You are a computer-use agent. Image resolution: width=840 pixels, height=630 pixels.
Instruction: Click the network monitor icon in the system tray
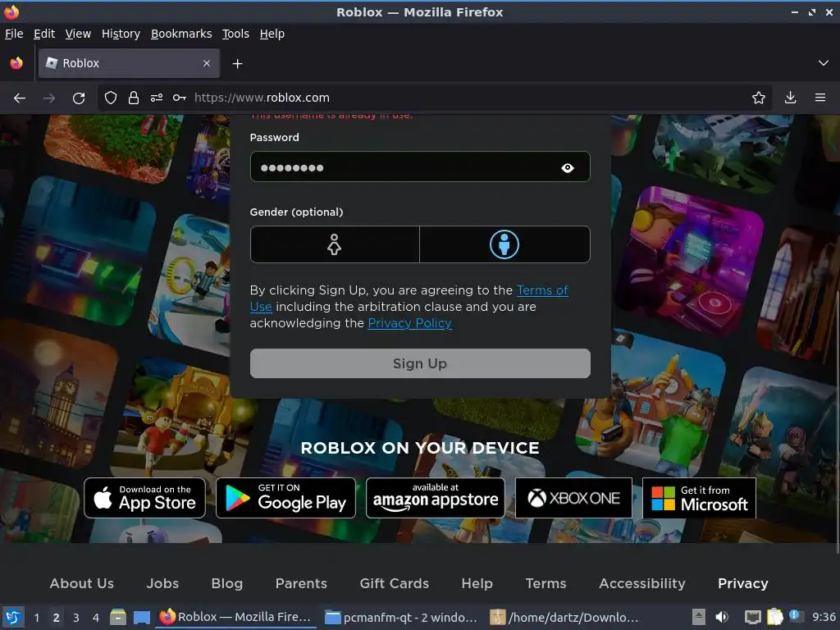coord(753,617)
